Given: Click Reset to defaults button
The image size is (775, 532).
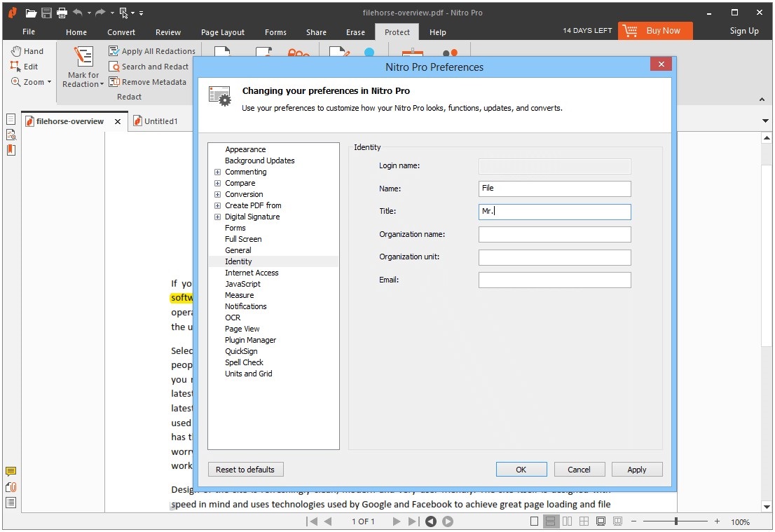Looking at the screenshot, I should click(245, 469).
